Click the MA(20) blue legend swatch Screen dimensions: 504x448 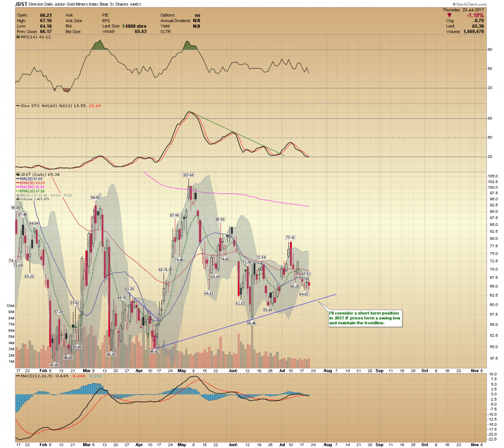[18, 179]
